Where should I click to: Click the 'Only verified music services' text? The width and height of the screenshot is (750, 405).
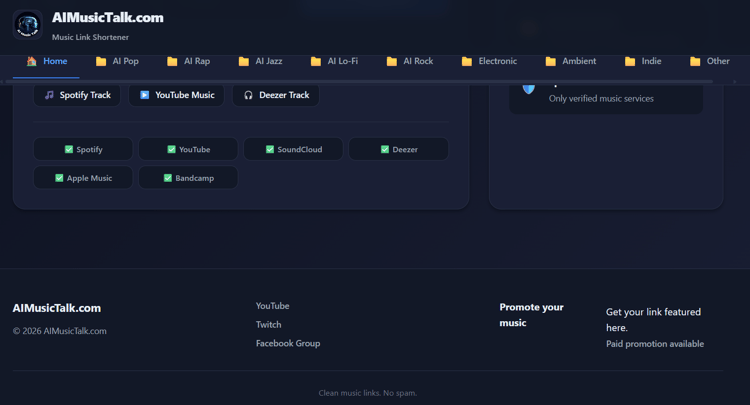601,99
